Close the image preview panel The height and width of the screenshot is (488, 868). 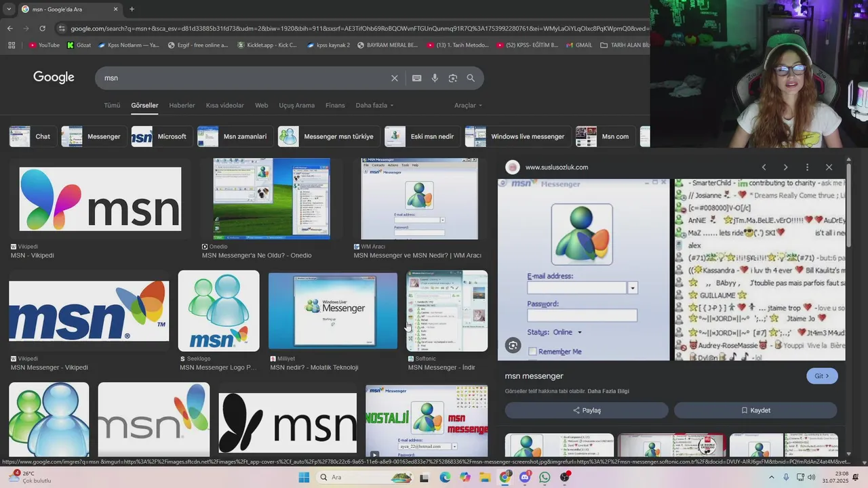[829, 167]
